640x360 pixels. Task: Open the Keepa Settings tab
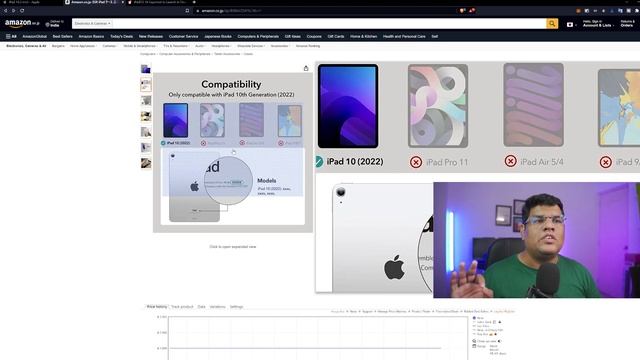point(236,307)
